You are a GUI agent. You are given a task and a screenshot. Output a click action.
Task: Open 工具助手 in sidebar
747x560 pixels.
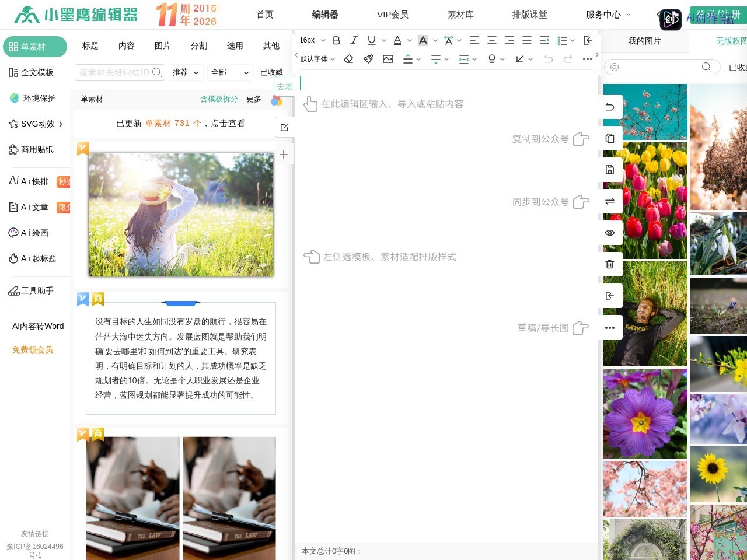pos(30,290)
